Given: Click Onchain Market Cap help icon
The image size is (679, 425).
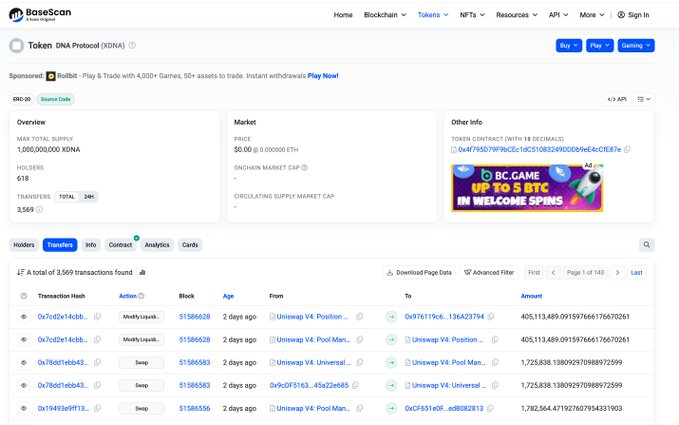Looking at the screenshot, I should [x=304, y=167].
